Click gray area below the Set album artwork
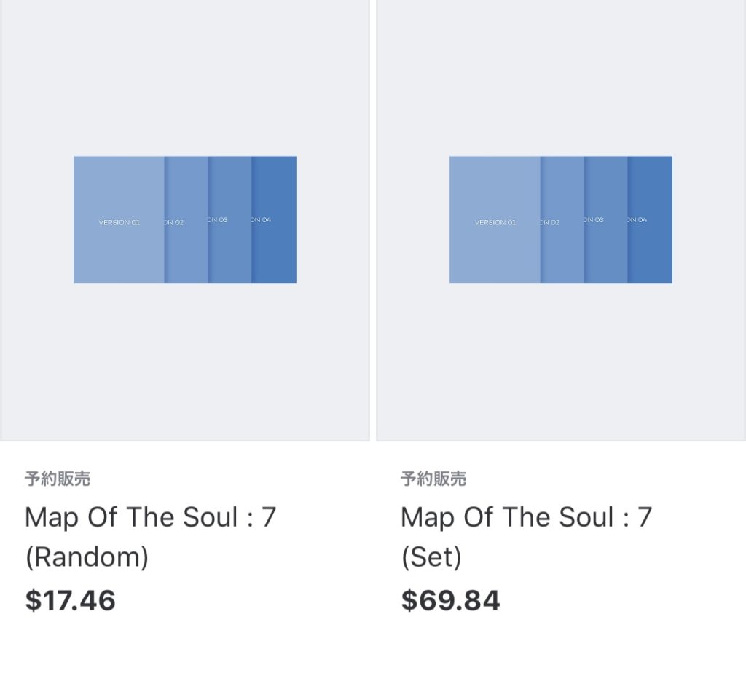The image size is (746, 700). point(561,362)
